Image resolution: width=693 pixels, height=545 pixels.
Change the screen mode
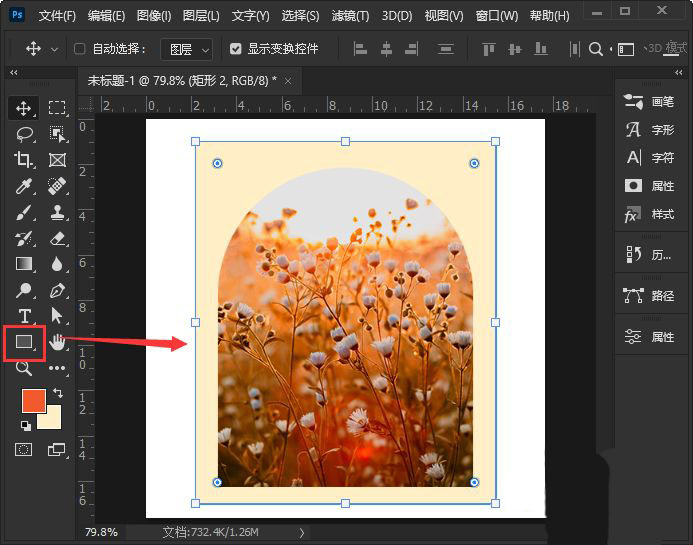56,450
